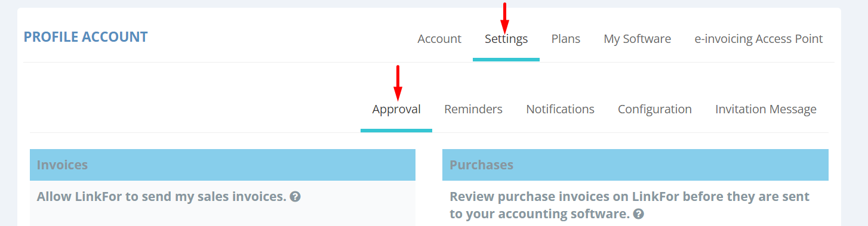Show the Configuration sub-tab
Viewport: 868px width, 226px height.
click(x=655, y=109)
